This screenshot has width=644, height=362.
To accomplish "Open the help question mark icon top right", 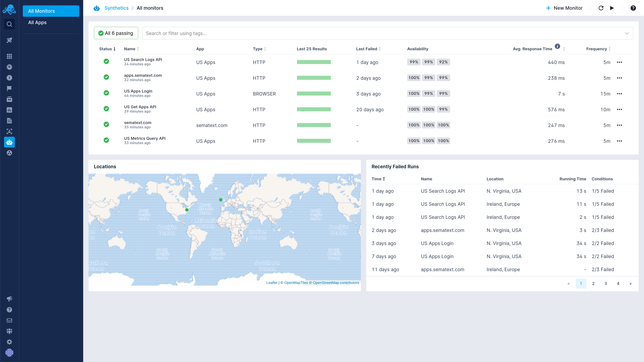I will pos(633,8).
